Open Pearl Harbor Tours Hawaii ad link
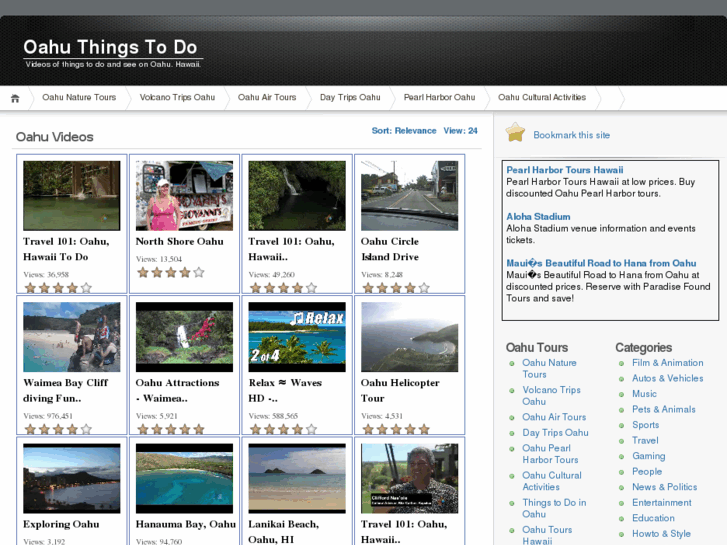 click(x=565, y=170)
